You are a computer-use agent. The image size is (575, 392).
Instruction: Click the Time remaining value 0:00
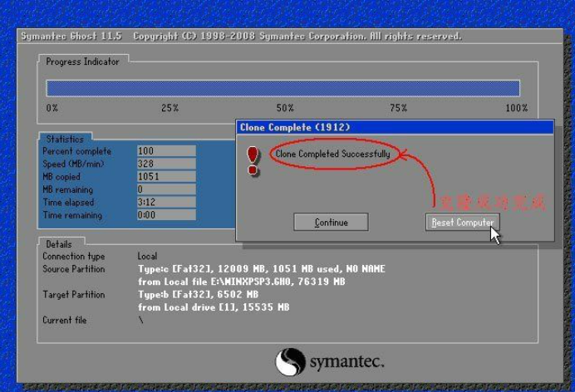click(166, 215)
